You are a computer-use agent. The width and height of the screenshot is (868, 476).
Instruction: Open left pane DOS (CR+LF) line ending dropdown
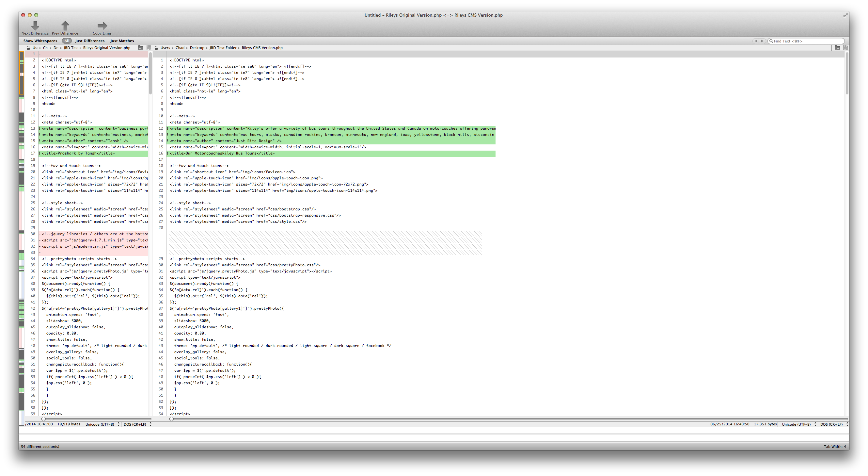point(137,424)
